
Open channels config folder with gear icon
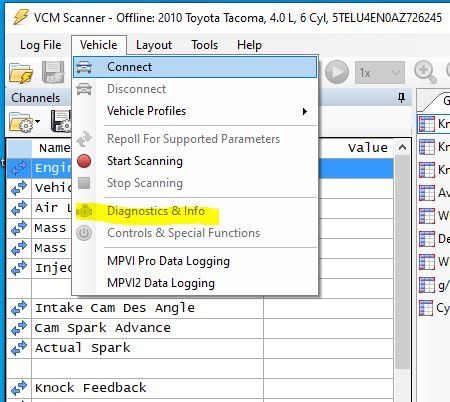tap(21, 122)
